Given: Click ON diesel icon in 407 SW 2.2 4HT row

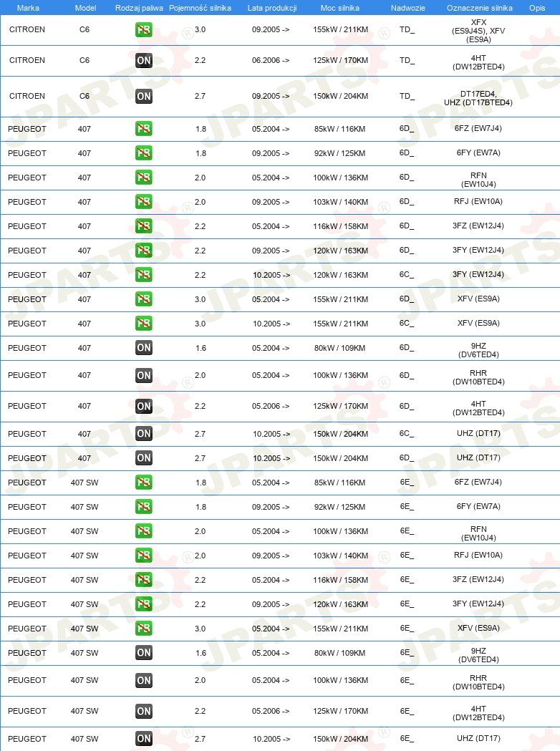Looking at the screenshot, I should click(144, 711).
